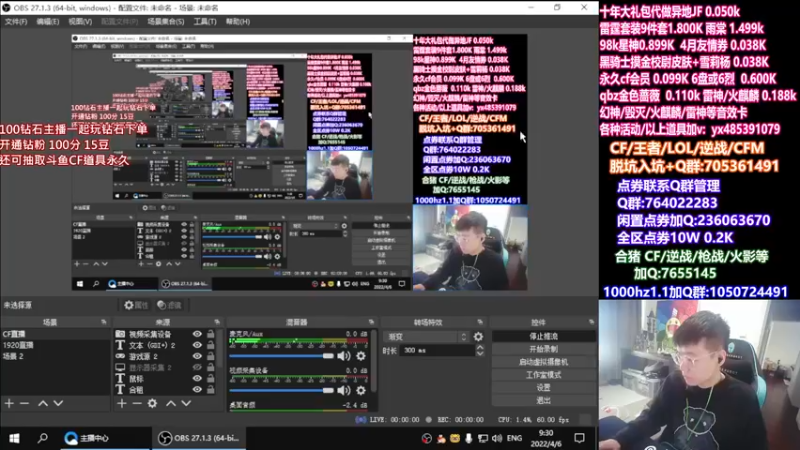
Task: Select the 鼠标 text source
Action: [x=136, y=379]
